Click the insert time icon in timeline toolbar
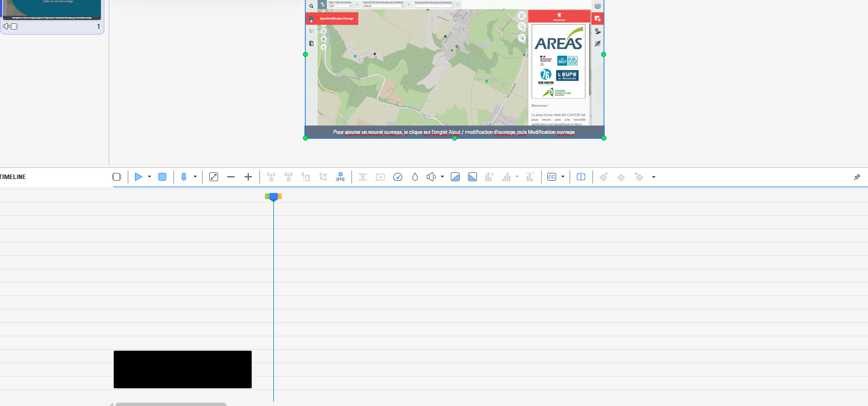868x406 pixels. [340, 177]
